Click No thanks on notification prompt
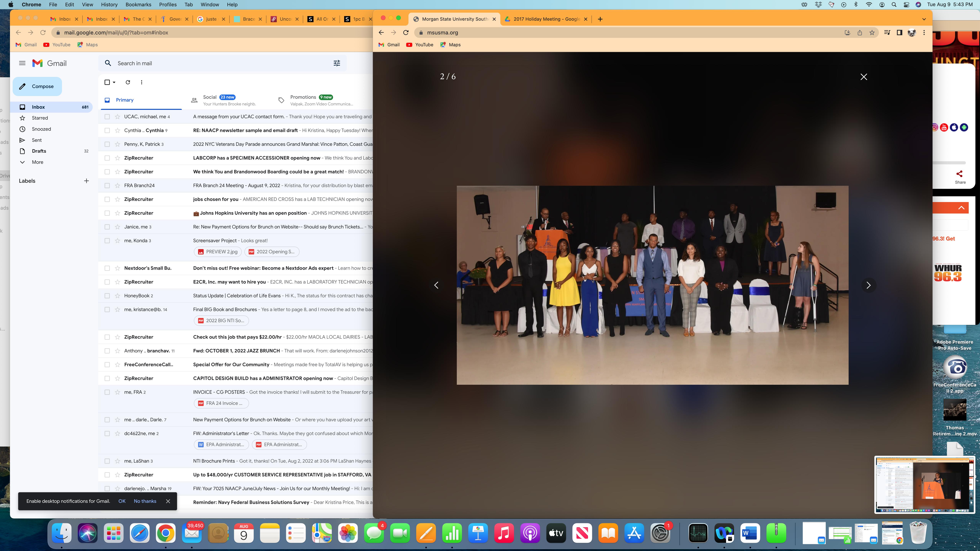This screenshot has width=980, height=551. point(145,501)
